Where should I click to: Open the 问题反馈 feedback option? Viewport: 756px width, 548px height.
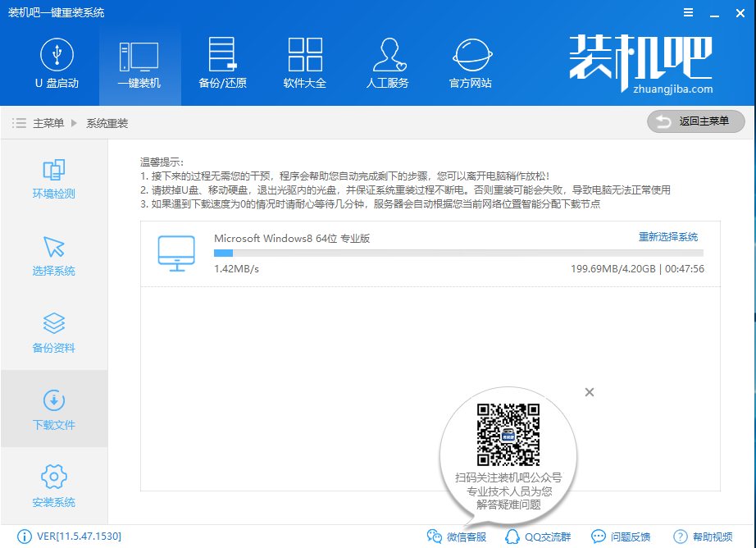tap(621, 537)
